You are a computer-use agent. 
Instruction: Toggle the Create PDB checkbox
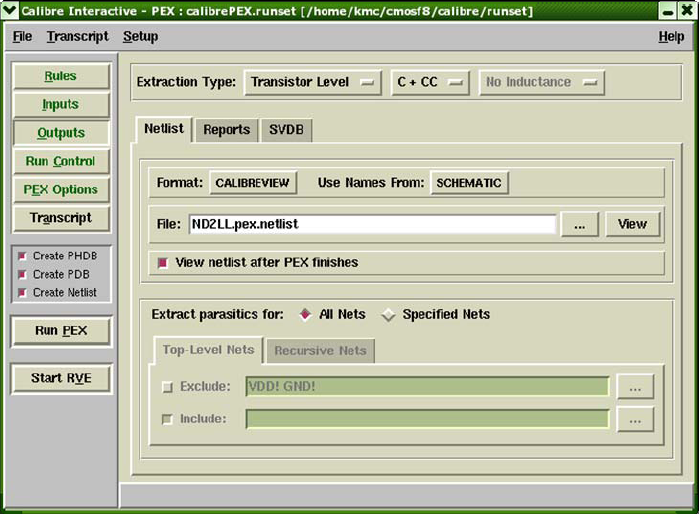tap(22, 274)
